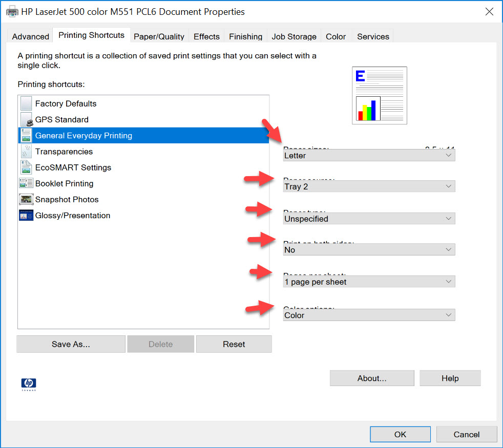Select the Booklet Printing shortcut
The height and width of the screenshot is (448, 503).
click(x=143, y=183)
